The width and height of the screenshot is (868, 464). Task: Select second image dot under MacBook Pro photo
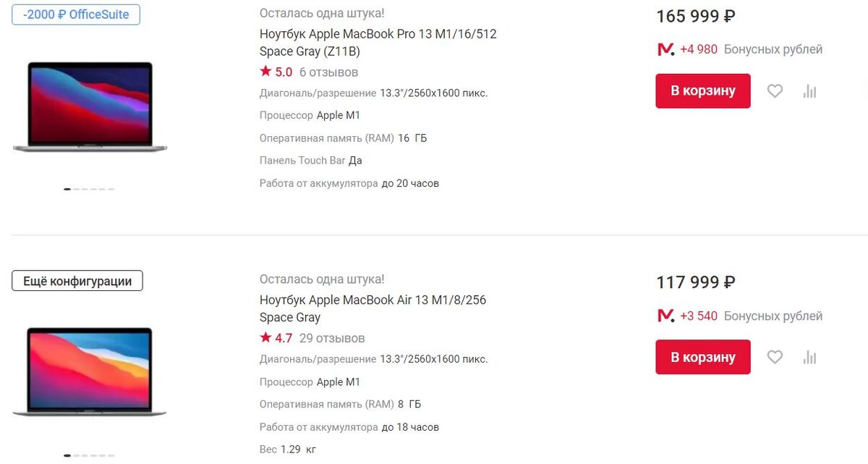(76, 189)
